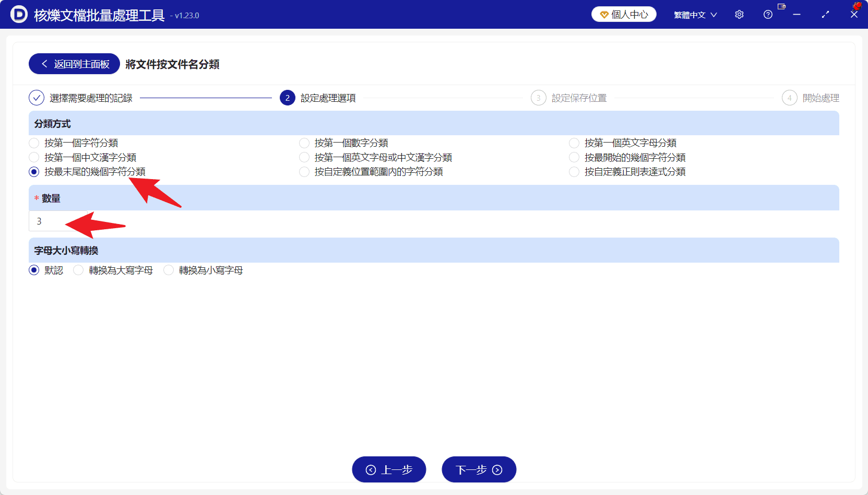Click 返回到主面板 back button

pos(74,64)
